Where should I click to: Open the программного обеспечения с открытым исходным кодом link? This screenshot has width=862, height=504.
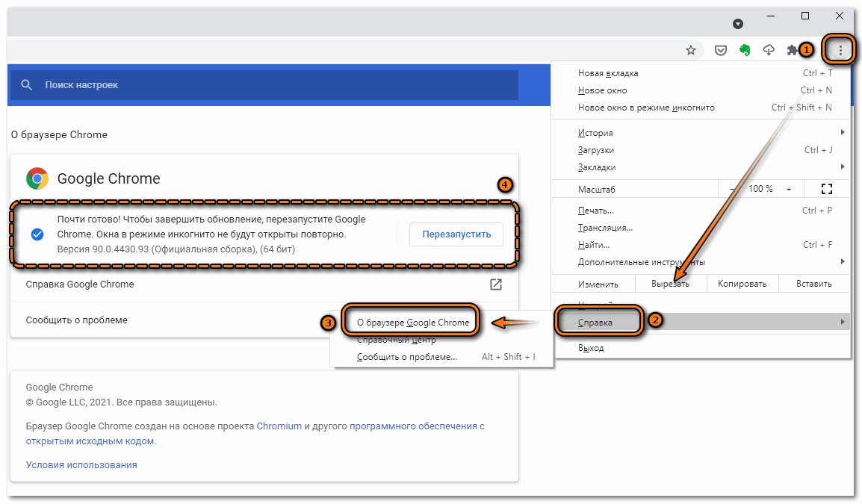255,433
